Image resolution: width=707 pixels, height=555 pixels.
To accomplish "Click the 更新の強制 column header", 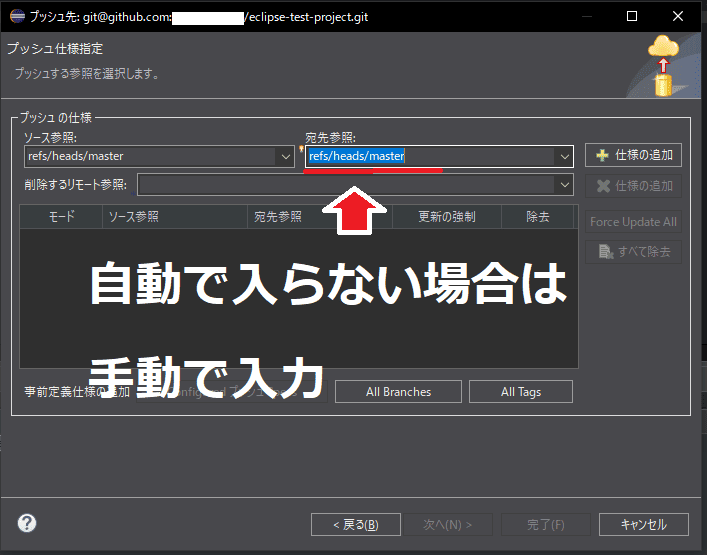I will [446, 216].
